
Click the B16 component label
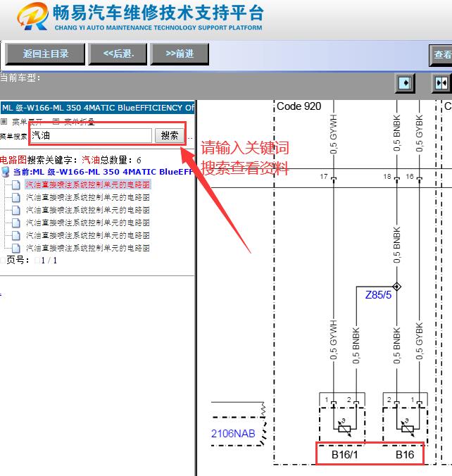405,455
